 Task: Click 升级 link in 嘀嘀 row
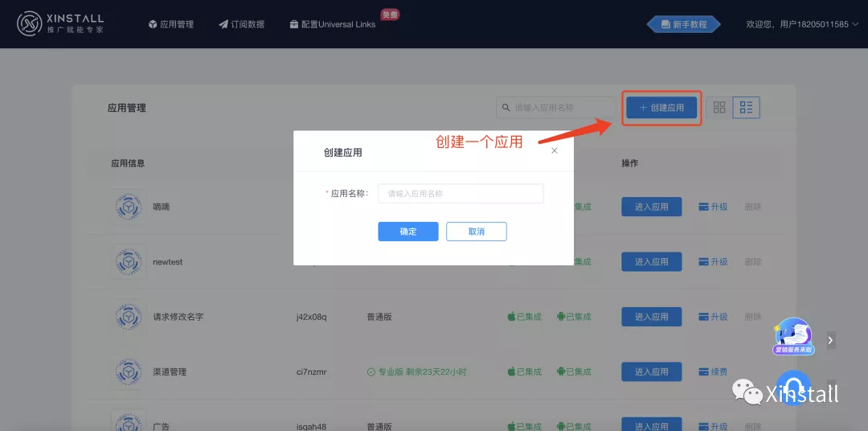[x=713, y=207]
